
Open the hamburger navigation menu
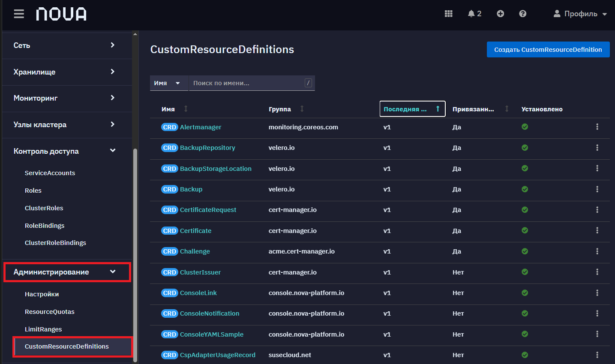point(19,14)
